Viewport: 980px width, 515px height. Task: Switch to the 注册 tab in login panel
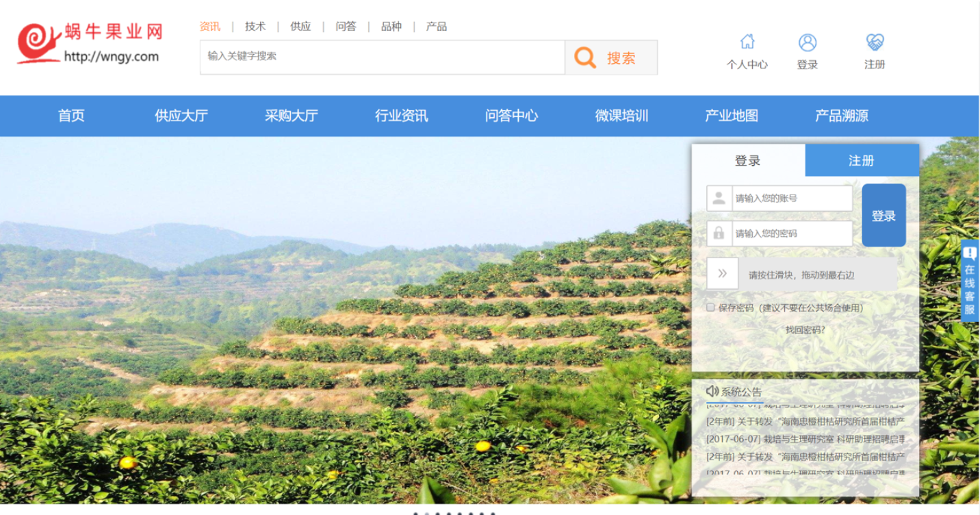tap(861, 160)
